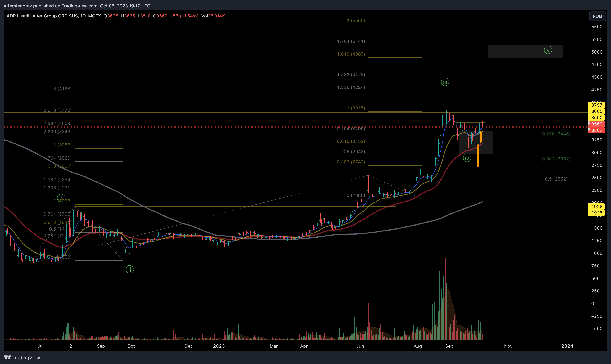Select the extension label 1.382 (2394)
The height and width of the screenshot is (364, 611).
click(x=58, y=180)
